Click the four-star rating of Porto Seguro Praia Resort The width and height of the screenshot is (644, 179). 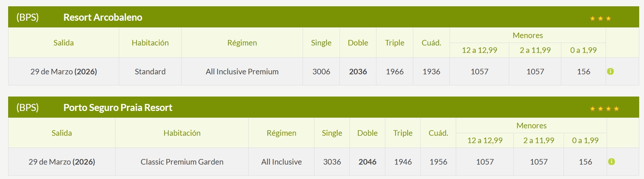tap(604, 109)
